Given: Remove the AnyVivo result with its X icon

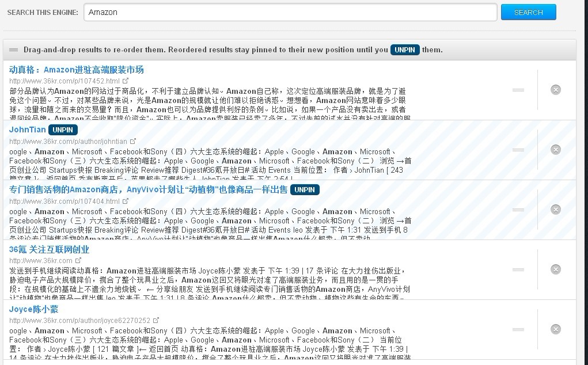Looking at the screenshot, I should (556, 210).
